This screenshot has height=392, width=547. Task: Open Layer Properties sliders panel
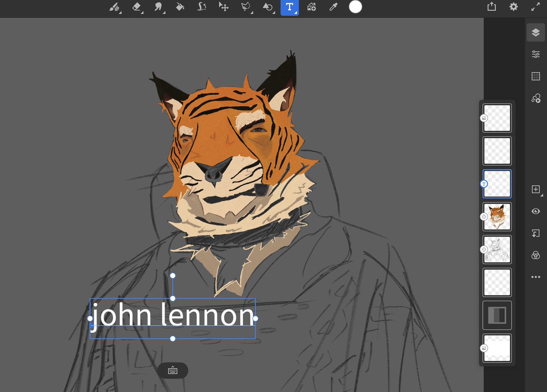click(536, 54)
